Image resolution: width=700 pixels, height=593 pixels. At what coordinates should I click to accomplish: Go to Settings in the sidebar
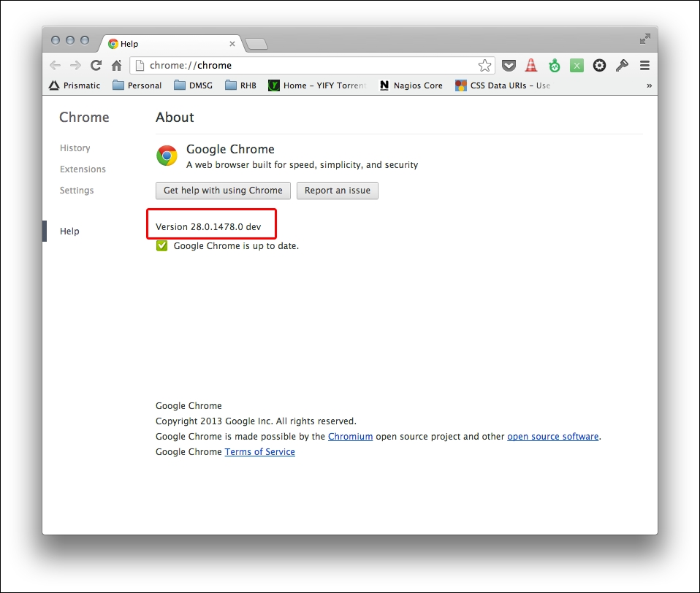(x=77, y=191)
